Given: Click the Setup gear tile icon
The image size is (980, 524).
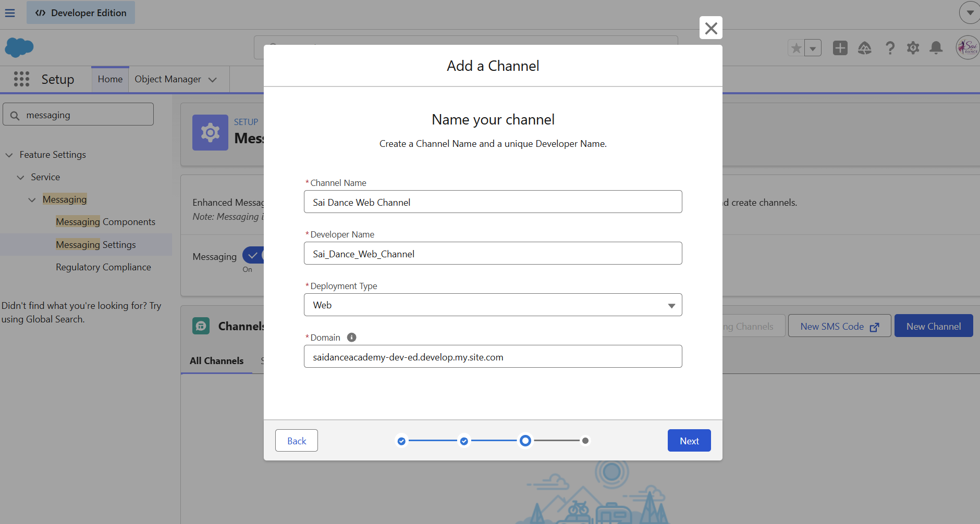Looking at the screenshot, I should 210,133.
